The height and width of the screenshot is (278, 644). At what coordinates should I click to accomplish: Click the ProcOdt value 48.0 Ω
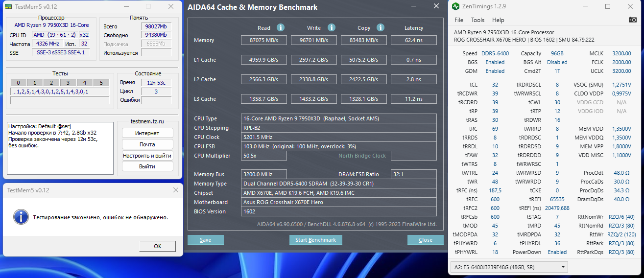point(621,173)
